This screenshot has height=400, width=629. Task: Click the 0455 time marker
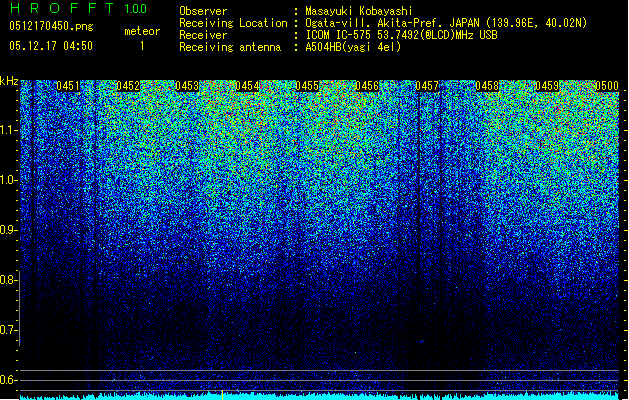pyautogui.click(x=307, y=86)
